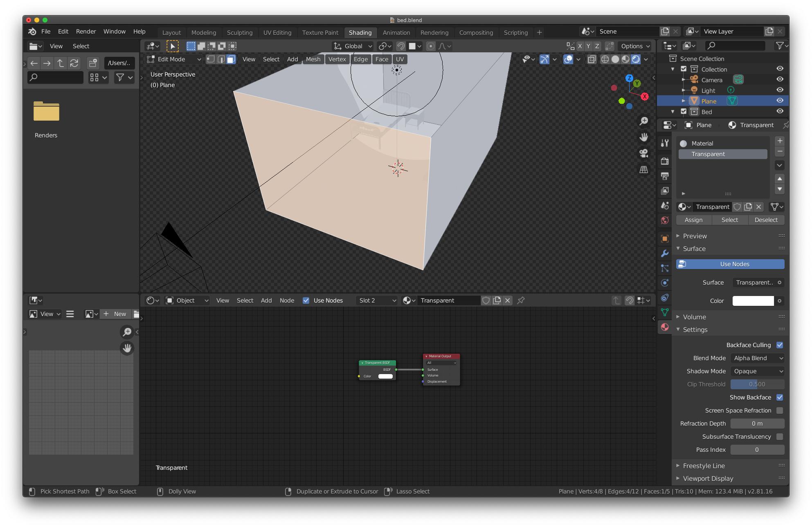Click the Clip Threshold 0.500 slider
812x527 pixels.
coord(758,384)
